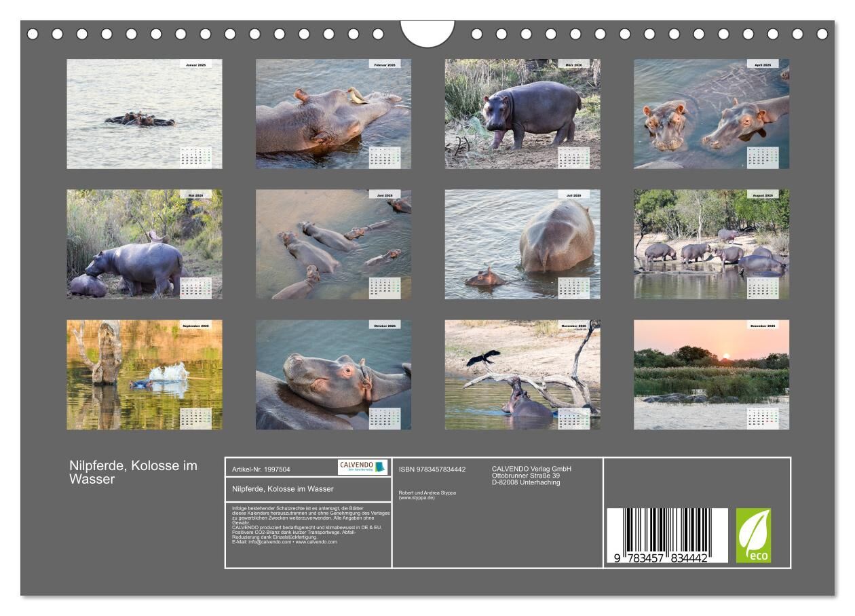Open the September 2026 splashing water thumbnail
The height and width of the screenshot is (616, 855).
pos(144,374)
